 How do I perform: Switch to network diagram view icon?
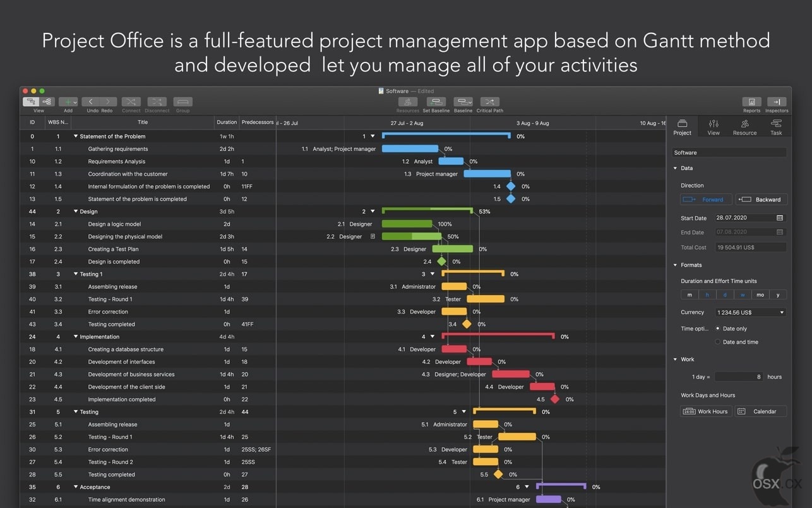point(47,102)
